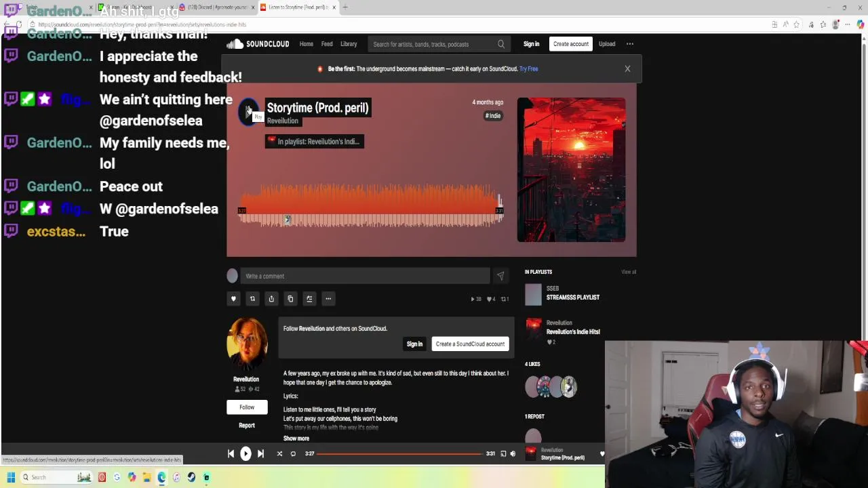Dismiss the Be the first banner
The image size is (868, 488).
(627, 68)
